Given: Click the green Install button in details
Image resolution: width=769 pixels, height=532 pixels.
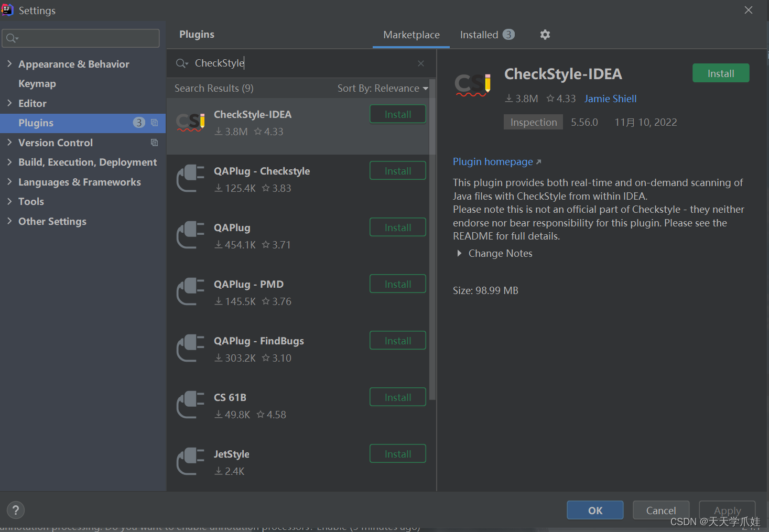Looking at the screenshot, I should click(x=721, y=73).
